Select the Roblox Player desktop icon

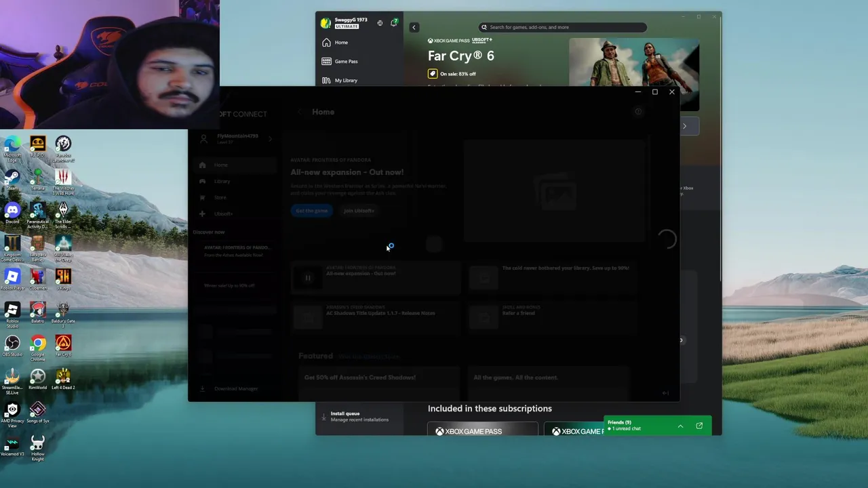pyautogui.click(x=12, y=279)
